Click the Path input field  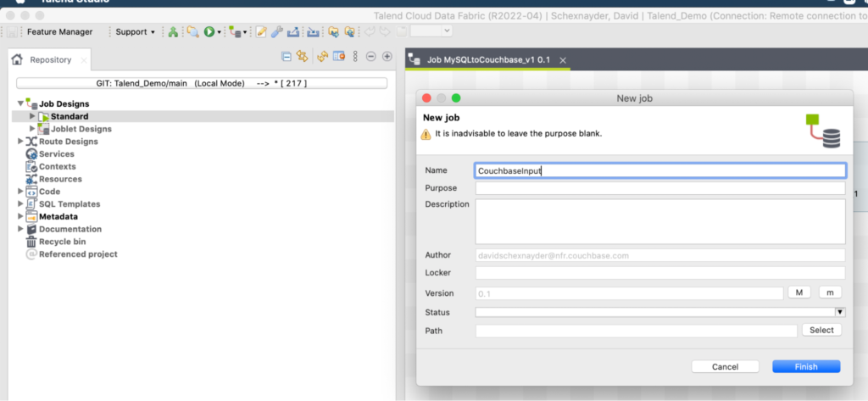coord(636,331)
